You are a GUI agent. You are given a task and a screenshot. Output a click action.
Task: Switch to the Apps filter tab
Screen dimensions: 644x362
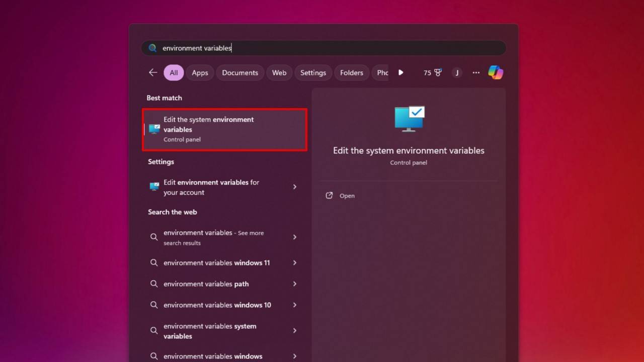pyautogui.click(x=200, y=72)
